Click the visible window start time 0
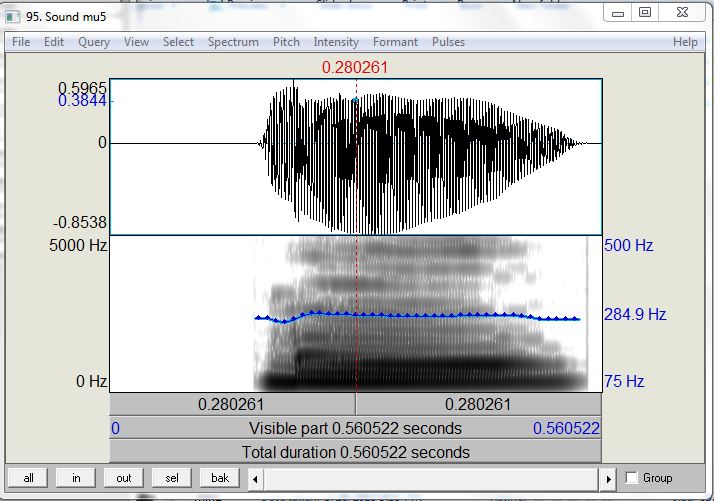This screenshot has width=714, height=501. click(116, 428)
